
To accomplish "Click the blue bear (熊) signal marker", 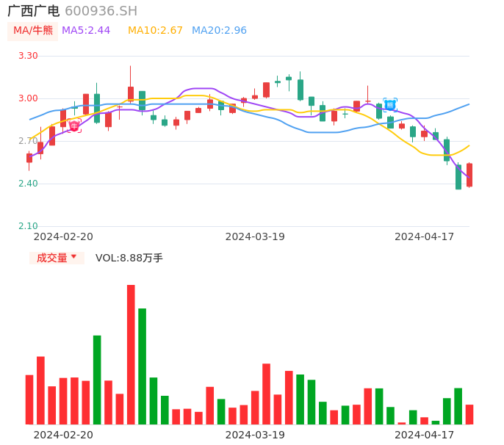I will click(390, 105).
